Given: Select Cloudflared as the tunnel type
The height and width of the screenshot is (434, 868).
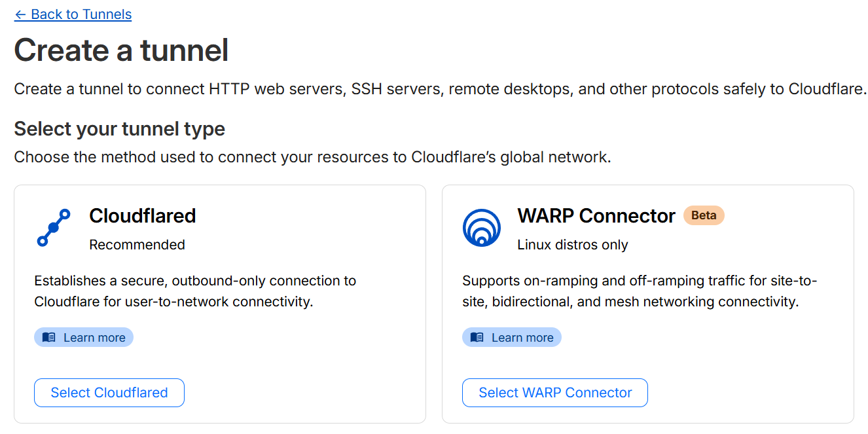Looking at the screenshot, I should (x=109, y=392).
